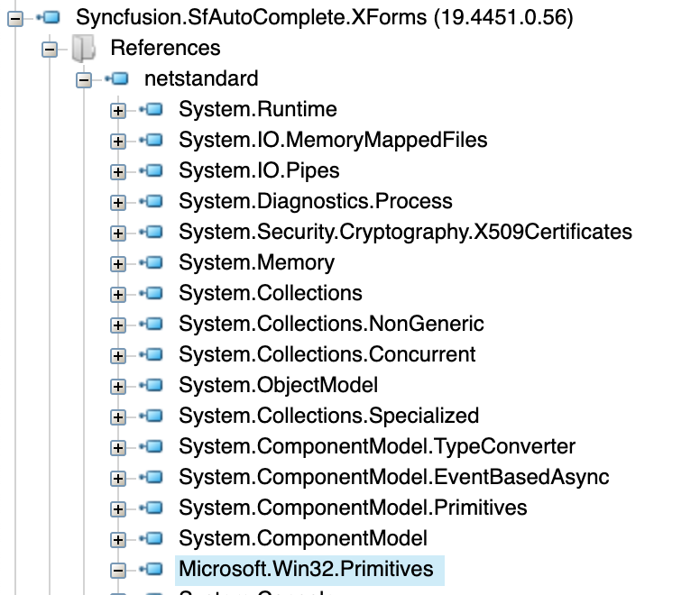This screenshot has width=700, height=595.
Task: Click the System.Collections.Concurrent assembly icon
Action: (152, 354)
